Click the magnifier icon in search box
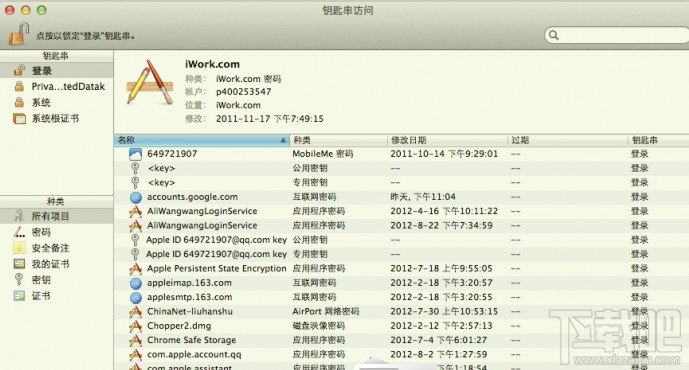689x370 pixels. pyautogui.click(x=554, y=35)
